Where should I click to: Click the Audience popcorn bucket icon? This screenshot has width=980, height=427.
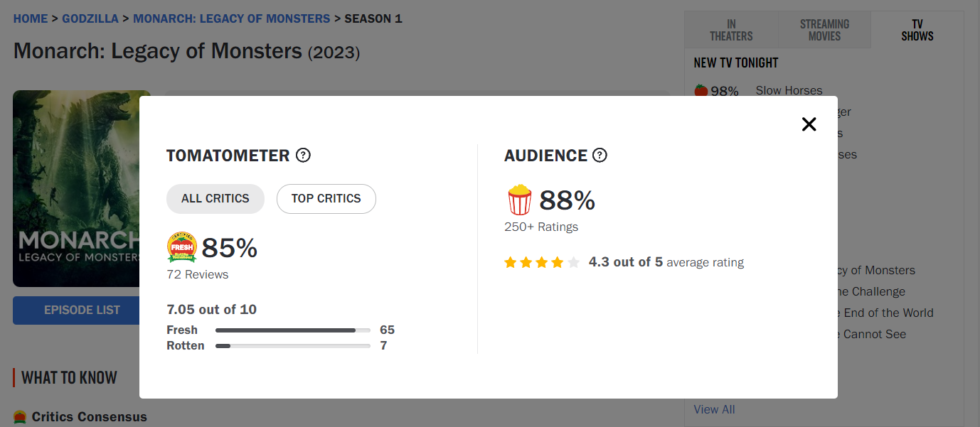[519, 200]
